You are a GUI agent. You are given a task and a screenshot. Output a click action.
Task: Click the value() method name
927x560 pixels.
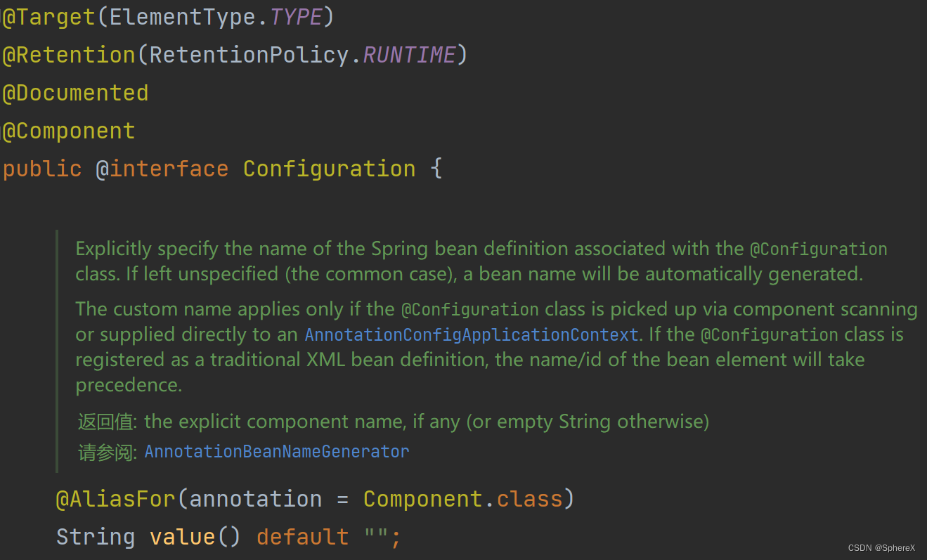pos(181,536)
